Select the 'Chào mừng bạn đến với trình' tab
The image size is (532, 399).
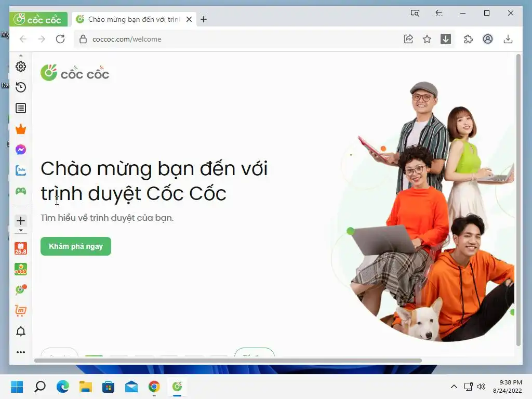point(134,19)
